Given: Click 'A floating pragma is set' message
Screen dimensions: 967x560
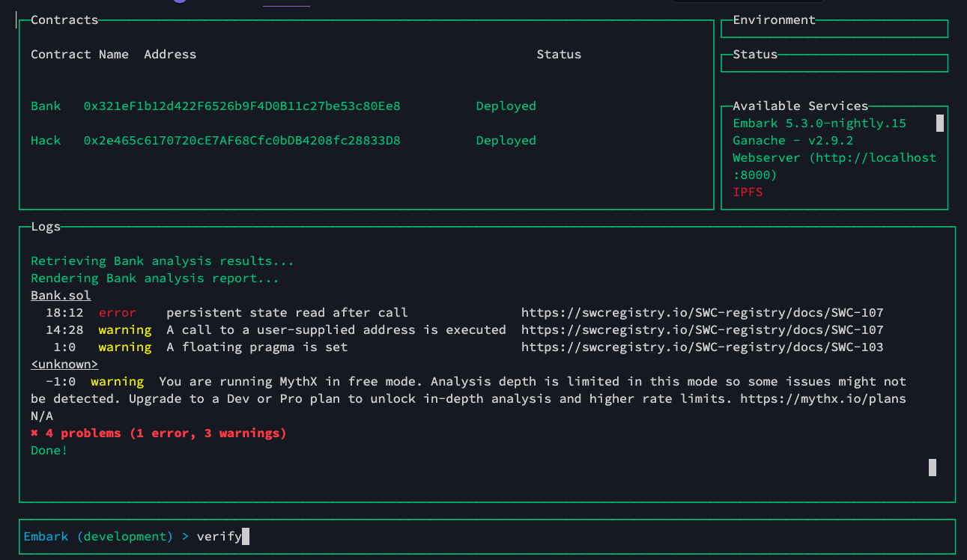Looking at the screenshot, I should pos(257,347).
